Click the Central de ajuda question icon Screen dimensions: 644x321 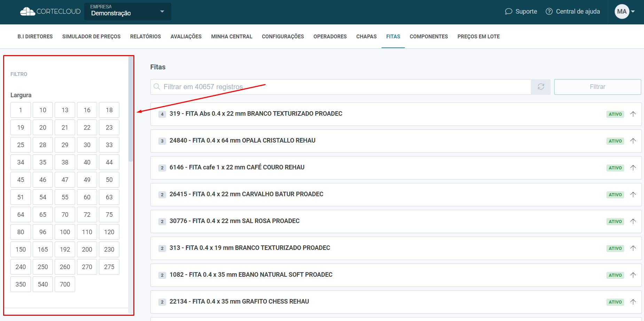coord(549,12)
